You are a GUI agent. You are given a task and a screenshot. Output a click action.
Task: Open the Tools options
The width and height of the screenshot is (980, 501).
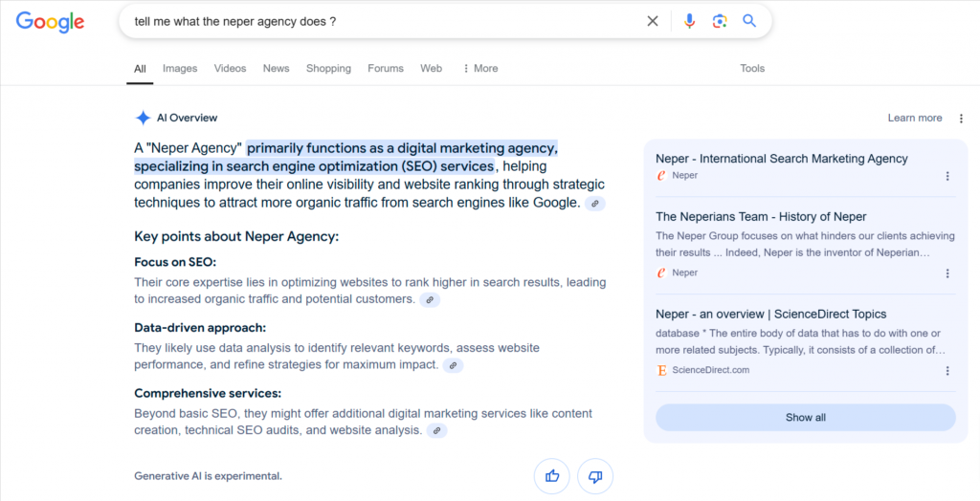tap(752, 69)
